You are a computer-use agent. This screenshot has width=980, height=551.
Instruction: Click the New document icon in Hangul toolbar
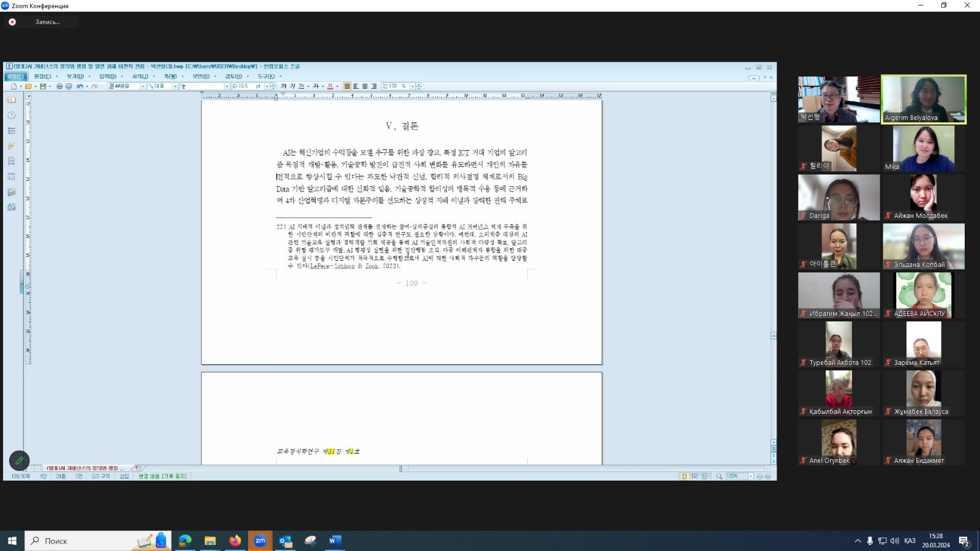click(13, 86)
